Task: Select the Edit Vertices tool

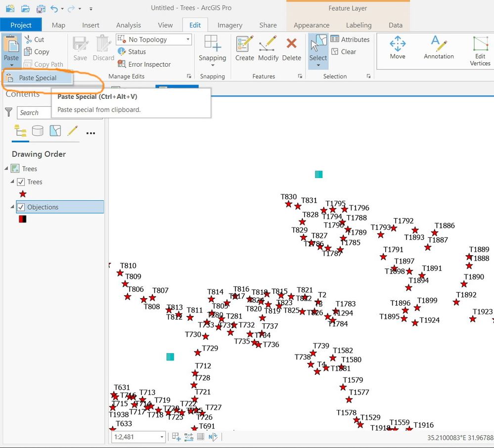Action: [x=480, y=51]
